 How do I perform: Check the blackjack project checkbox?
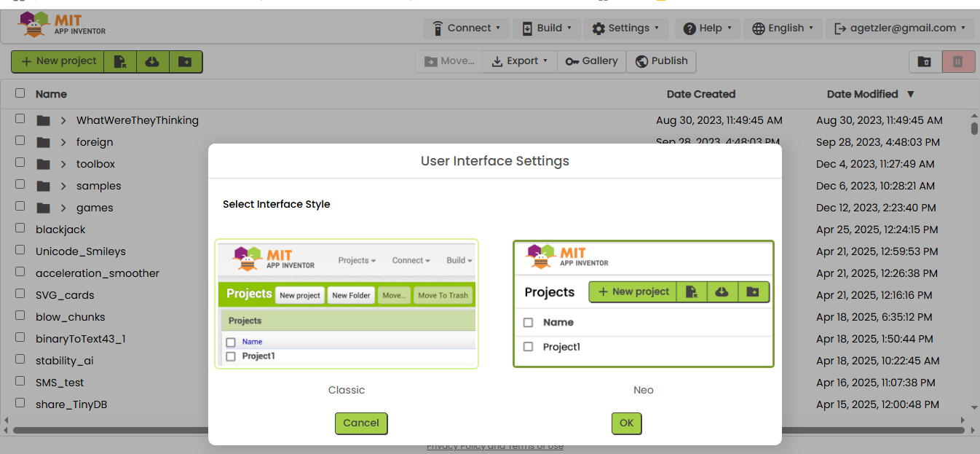[x=20, y=228]
